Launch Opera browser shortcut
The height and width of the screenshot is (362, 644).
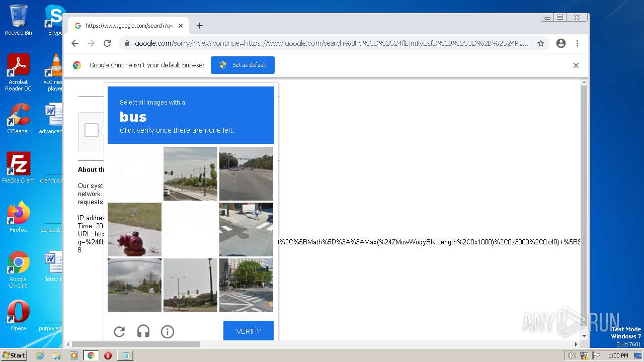click(18, 316)
